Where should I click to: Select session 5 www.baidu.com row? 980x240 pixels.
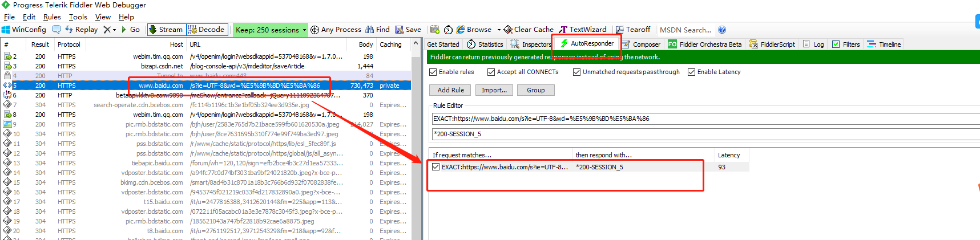tap(207, 86)
